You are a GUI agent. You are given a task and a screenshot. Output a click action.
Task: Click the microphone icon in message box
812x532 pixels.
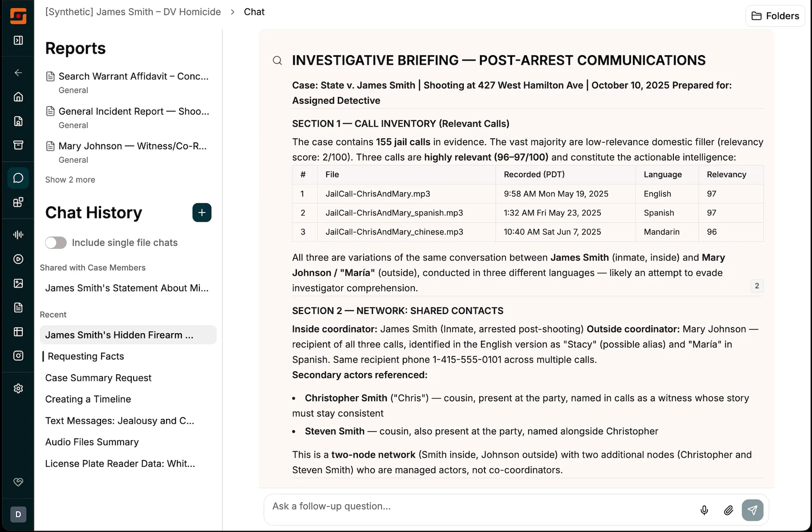704,510
